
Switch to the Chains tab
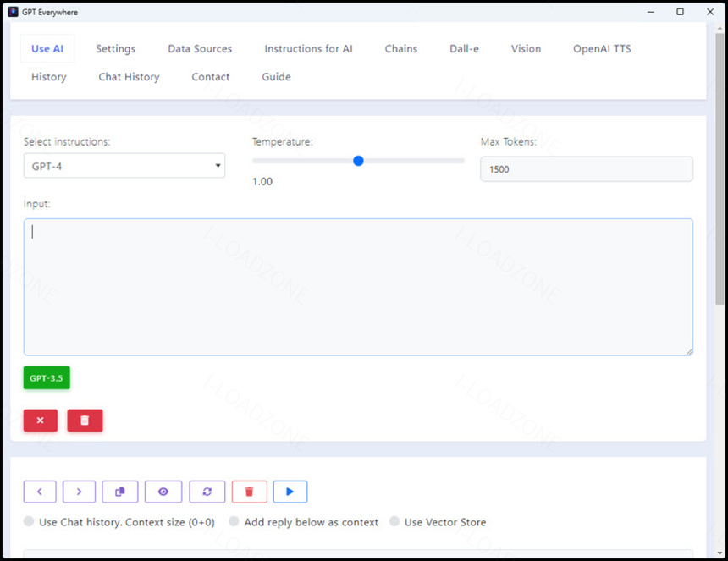pos(401,49)
